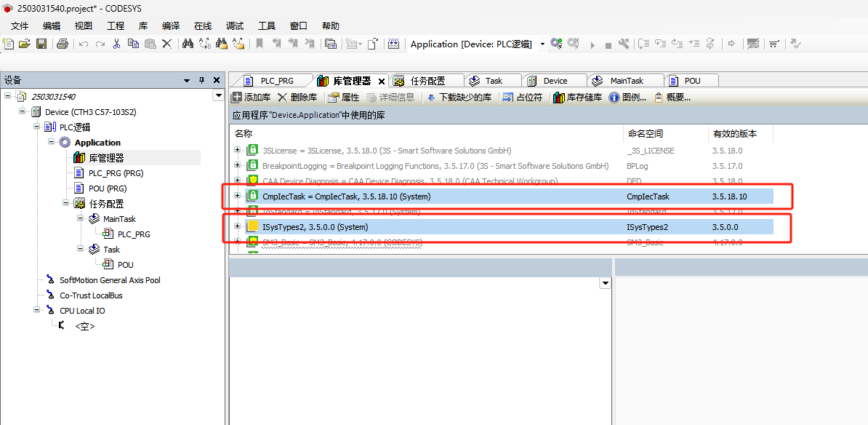Click the 添加库 add library button
This screenshot has height=425, width=868.
[251, 98]
